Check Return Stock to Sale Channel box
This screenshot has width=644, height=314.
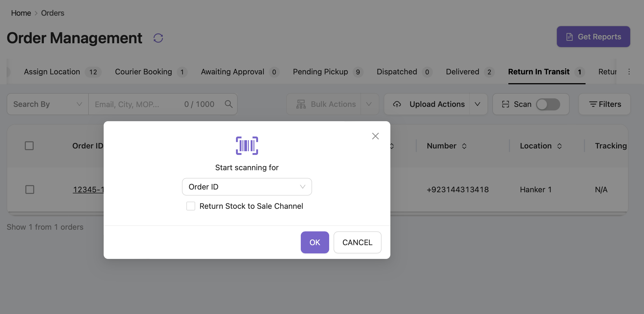coord(191,206)
